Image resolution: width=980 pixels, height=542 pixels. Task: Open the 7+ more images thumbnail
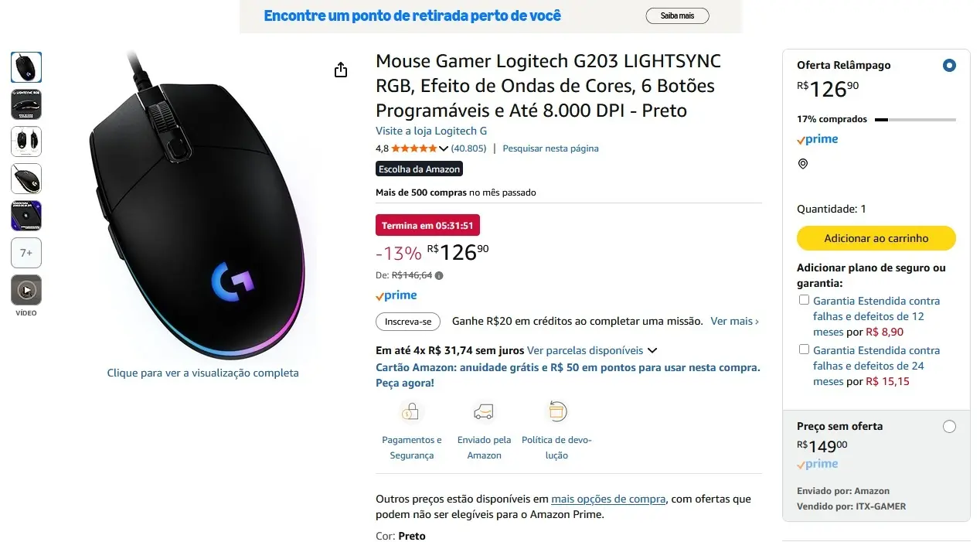click(x=26, y=253)
